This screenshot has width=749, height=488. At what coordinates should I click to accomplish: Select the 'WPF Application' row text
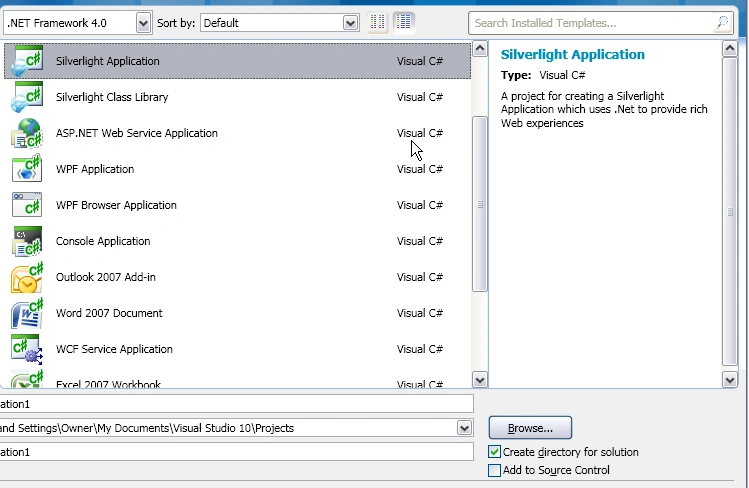[95, 169]
